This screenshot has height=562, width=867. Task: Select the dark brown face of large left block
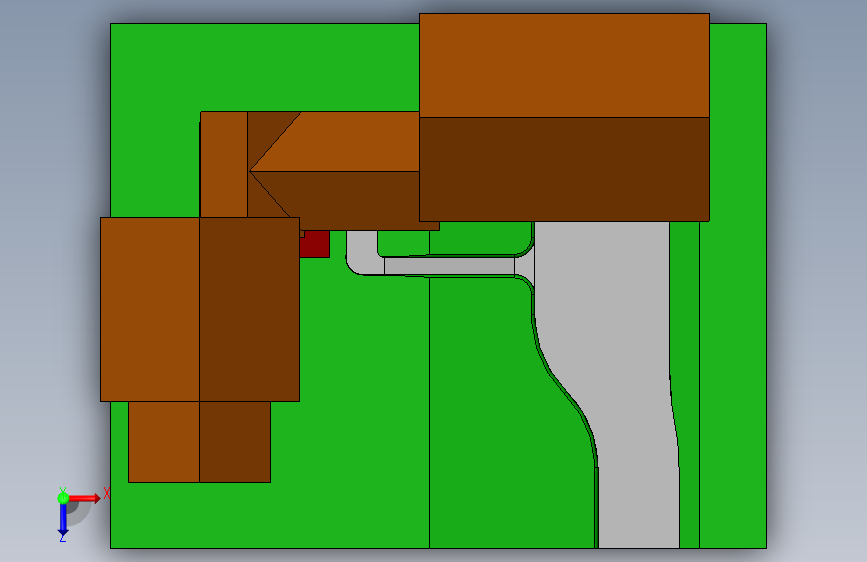(x=249, y=309)
